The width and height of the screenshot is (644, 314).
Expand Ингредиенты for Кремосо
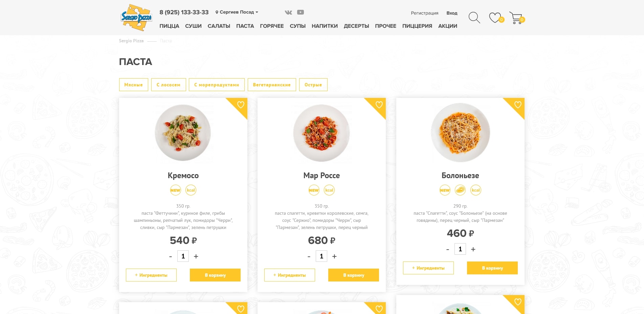tap(151, 275)
